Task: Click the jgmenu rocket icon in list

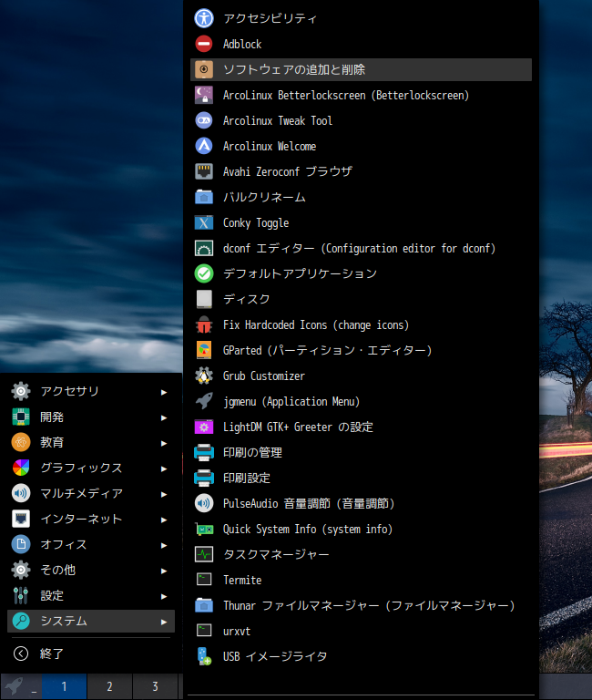Action: coord(204,401)
